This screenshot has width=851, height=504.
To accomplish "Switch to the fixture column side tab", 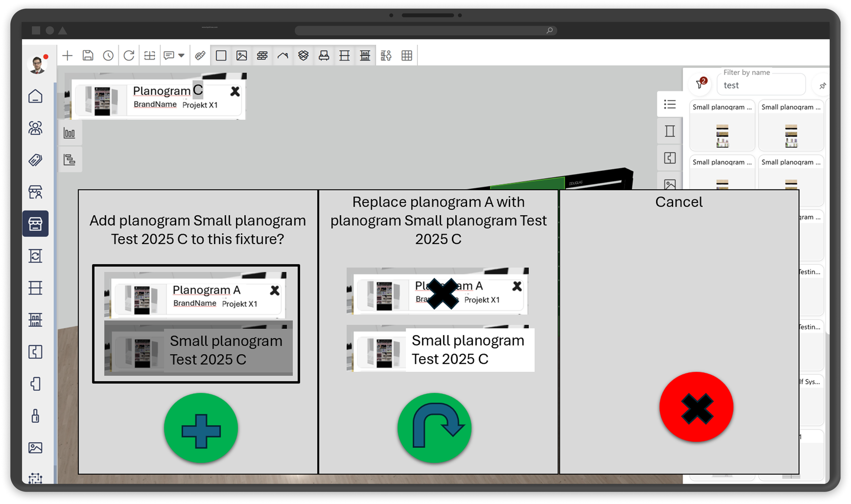I will click(x=670, y=131).
